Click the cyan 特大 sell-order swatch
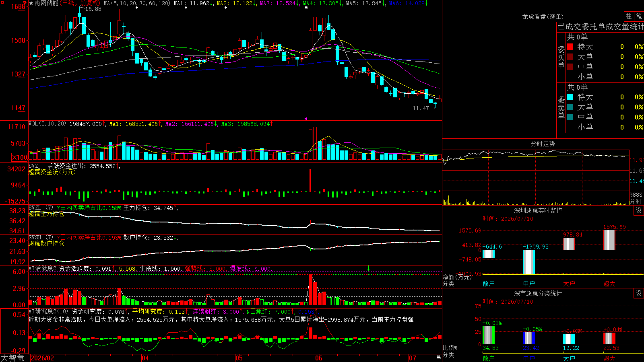 [x=570, y=97]
